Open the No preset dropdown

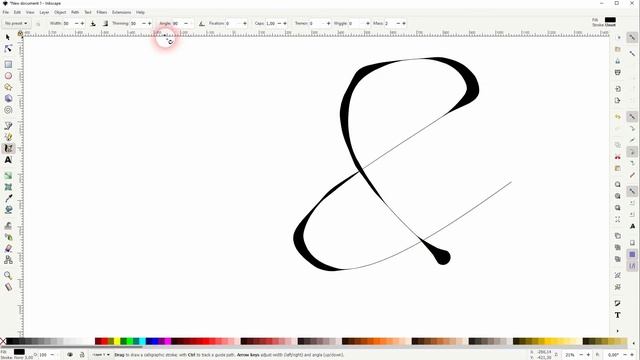pos(16,24)
